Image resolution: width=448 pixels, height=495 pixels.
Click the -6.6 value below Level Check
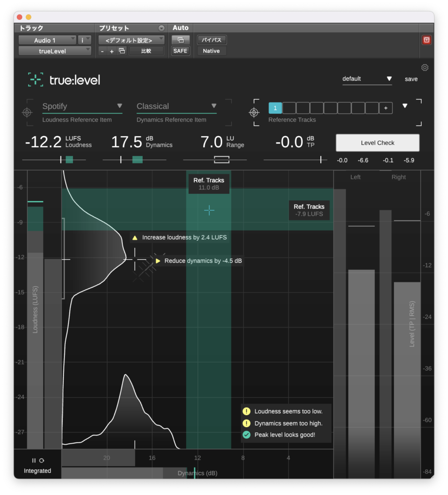click(x=363, y=160)
